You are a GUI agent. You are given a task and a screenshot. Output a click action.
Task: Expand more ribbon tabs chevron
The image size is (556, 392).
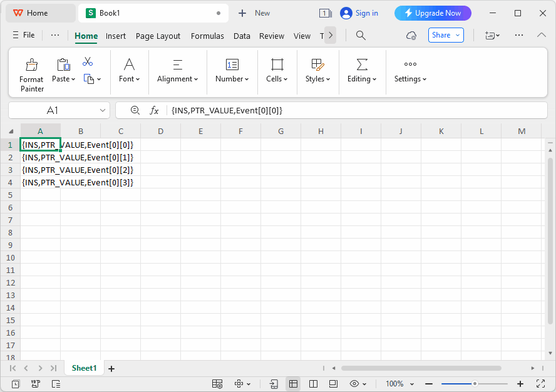[x=331, y=35]
